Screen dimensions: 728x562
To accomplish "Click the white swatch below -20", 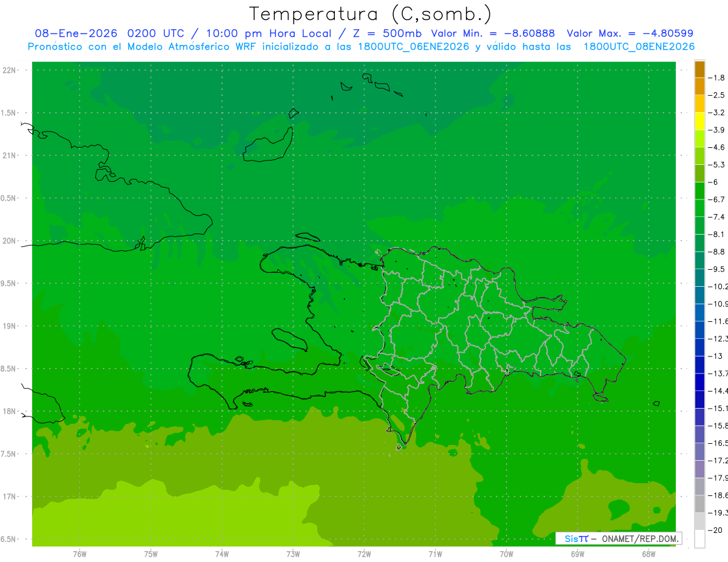I will (x=699, y=539).
